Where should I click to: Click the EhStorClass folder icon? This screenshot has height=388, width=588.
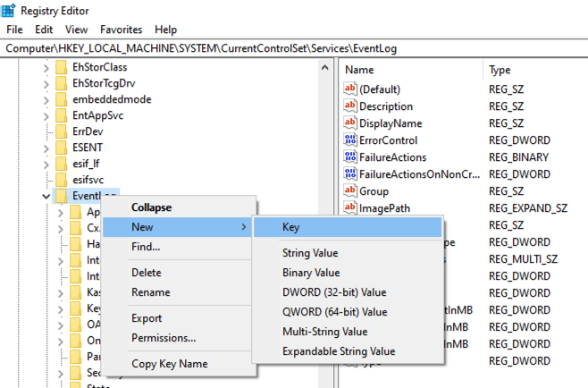click(61, 67)
